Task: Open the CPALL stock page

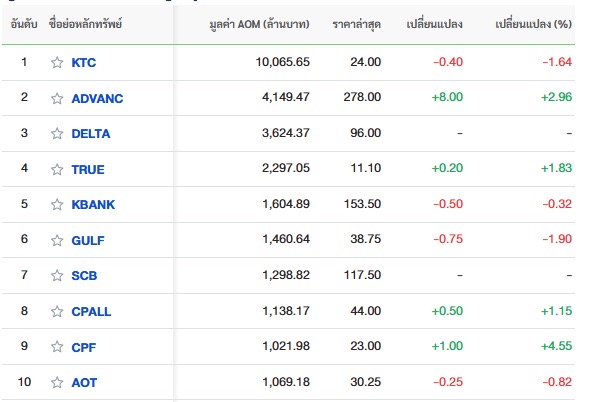Action: pos(91,311)
